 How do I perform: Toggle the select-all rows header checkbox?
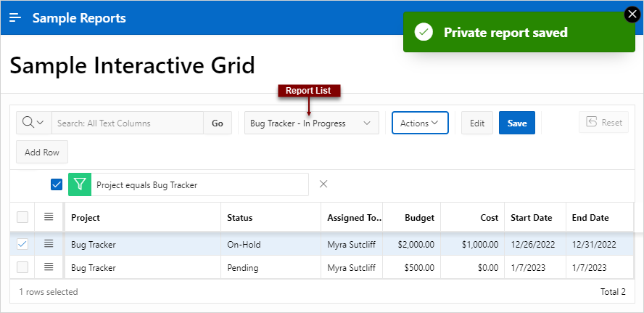(x=22, y=217)
